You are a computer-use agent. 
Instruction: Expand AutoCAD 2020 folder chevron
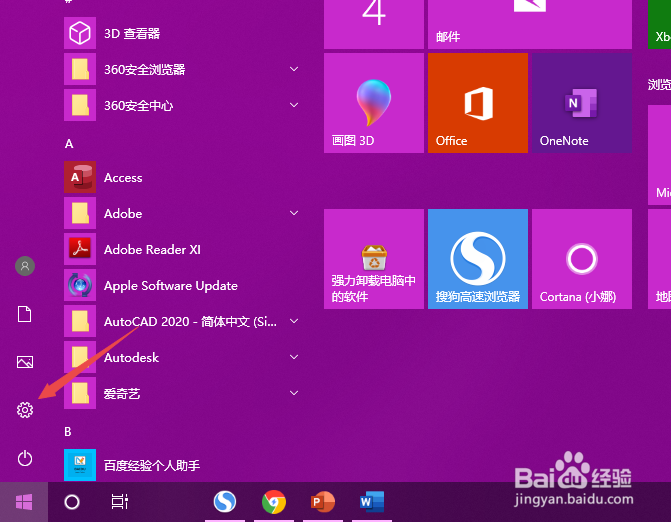[x=294, y=321]
